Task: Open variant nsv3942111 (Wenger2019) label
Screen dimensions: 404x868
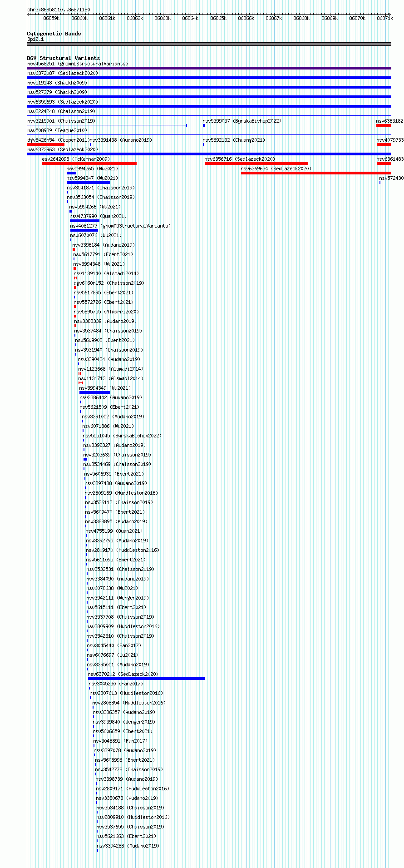Action: (x=118, y=598)
